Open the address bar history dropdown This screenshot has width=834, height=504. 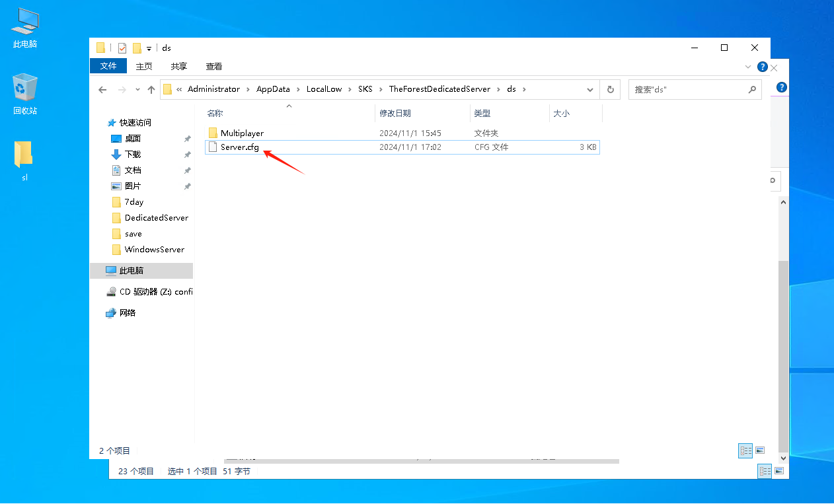(x=590, y=89)
